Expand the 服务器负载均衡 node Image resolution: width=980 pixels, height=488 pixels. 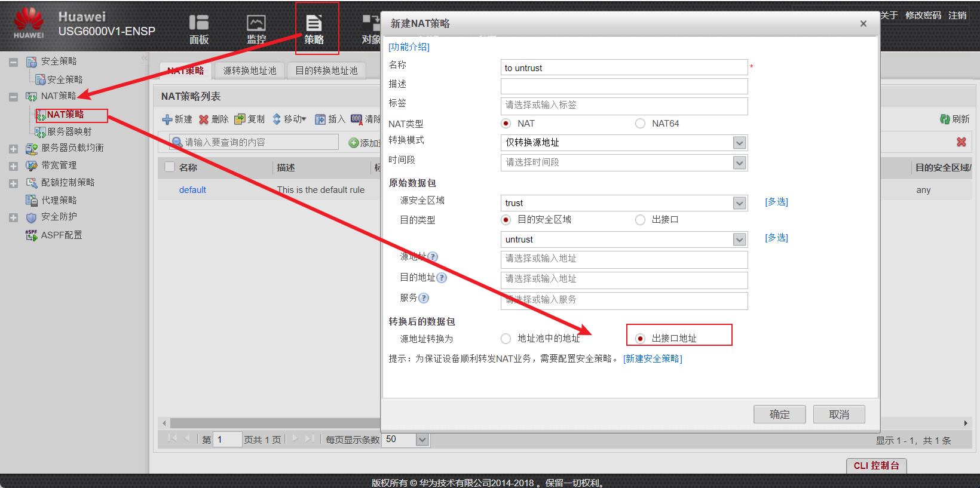(x=13, y=149)
